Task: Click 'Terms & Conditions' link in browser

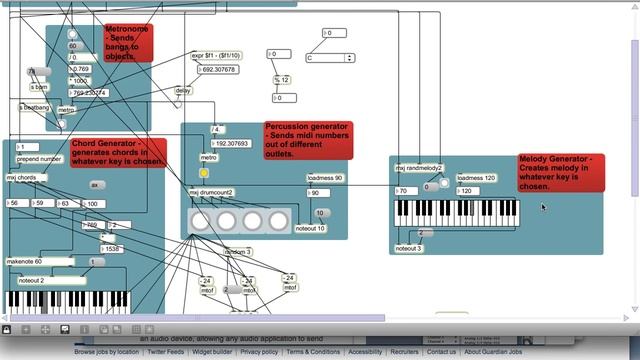Action: coord(313,352)
